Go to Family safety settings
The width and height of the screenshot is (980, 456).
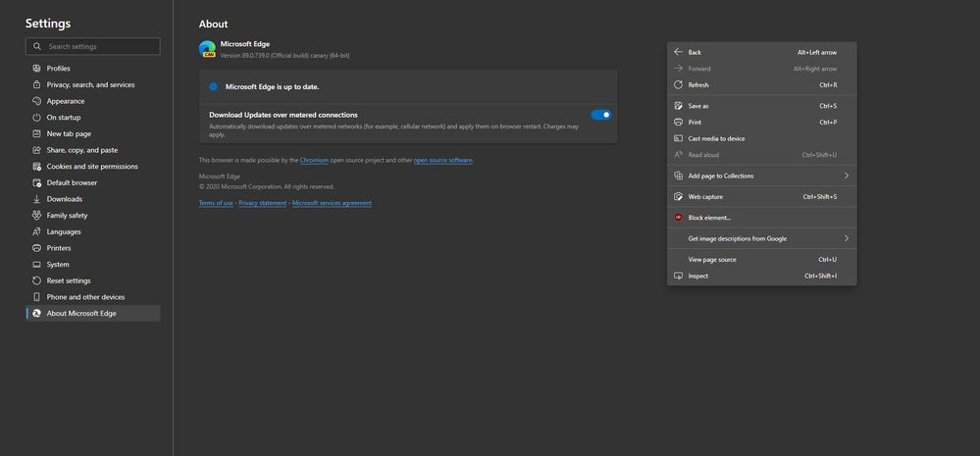93,216
